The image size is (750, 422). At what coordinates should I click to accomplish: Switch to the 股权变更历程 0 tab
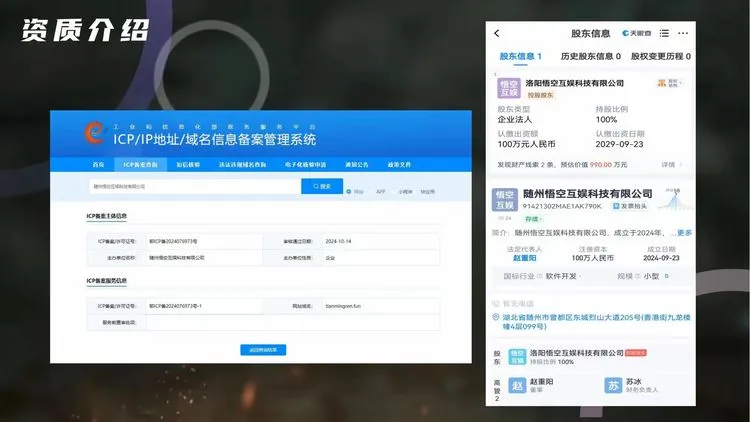click(661, 56)
